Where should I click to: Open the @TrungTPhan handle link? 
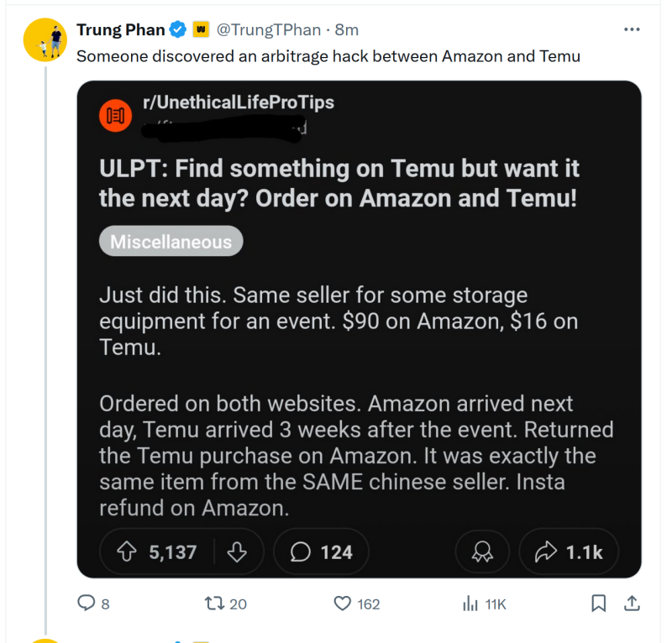tap(269, 29)
